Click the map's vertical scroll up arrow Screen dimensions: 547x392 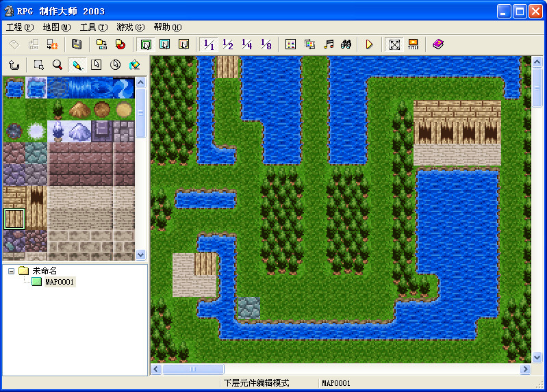[x=537, y=62]
